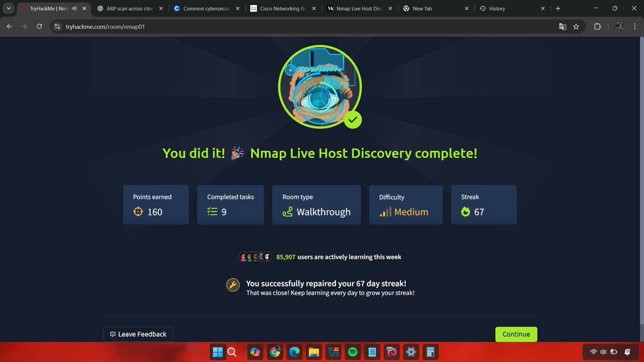The height and width of the screenshot is (362, 644).
Task: Open Microsoft Edge from the taskbar
Action: pyautogui.click(x=294, y=352)
